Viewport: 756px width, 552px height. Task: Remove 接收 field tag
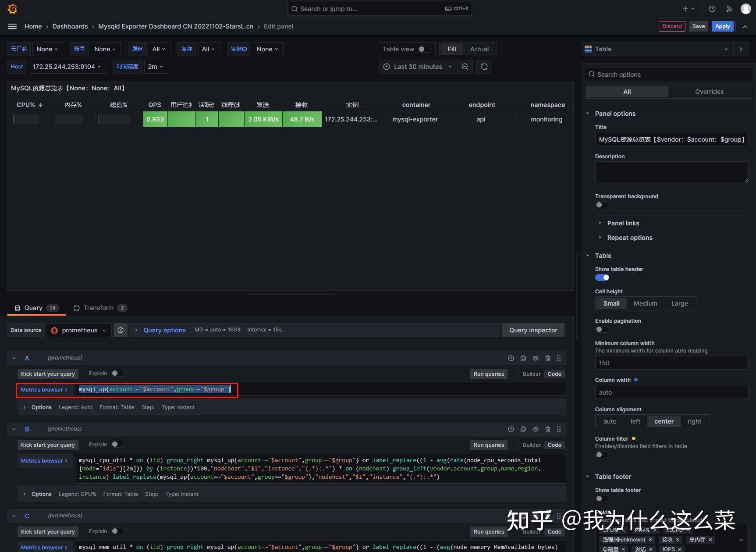click(x=678, y=540)
